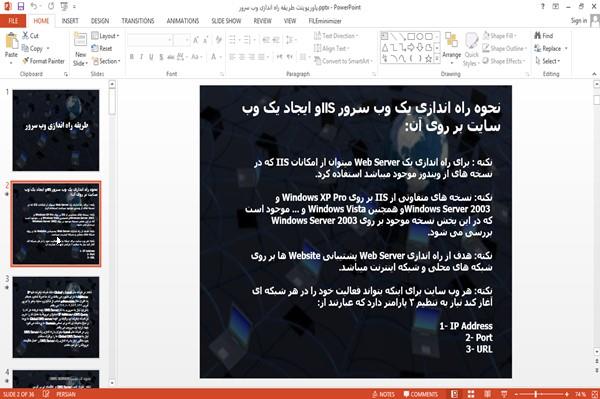Open the FILEminimizer tab

pyautogui.click(x=325, y=21)
